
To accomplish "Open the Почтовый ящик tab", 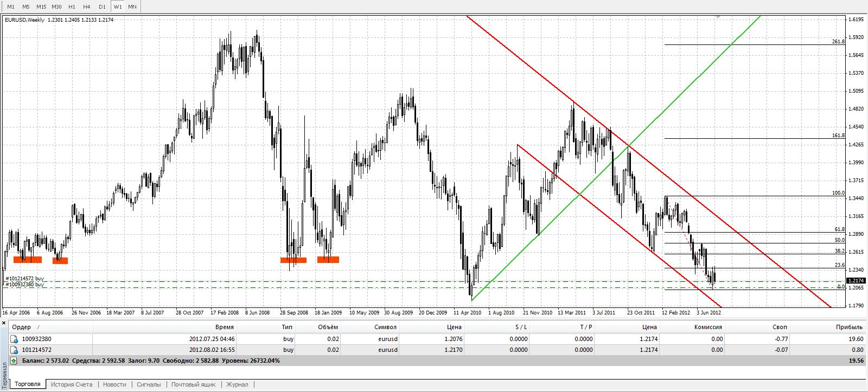I will [194, 384].
